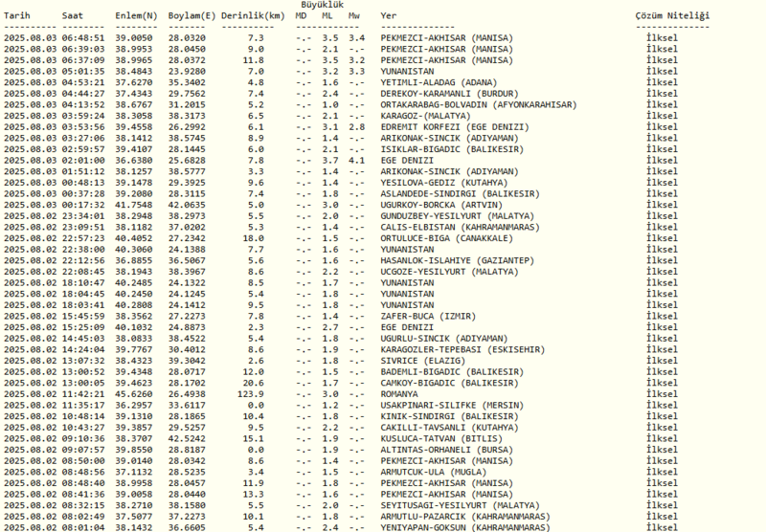Click 'SEYITUSAGI-YESILYURT (MALATYA)' location
The width and height of the screenshot is (766, 532).
coord(461,506)
